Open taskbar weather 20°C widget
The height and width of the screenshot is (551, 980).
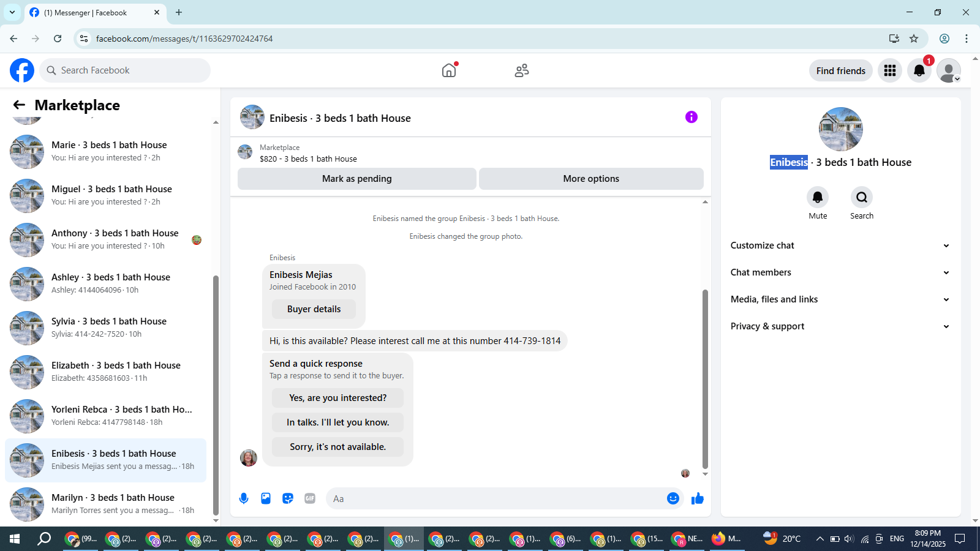point(782,539)
